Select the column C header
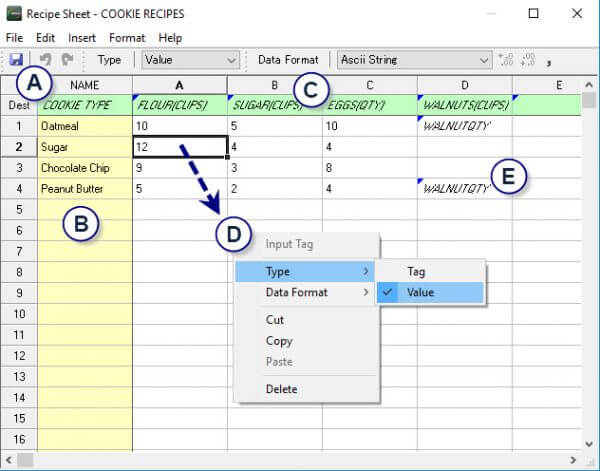 (x=369, y=85)
